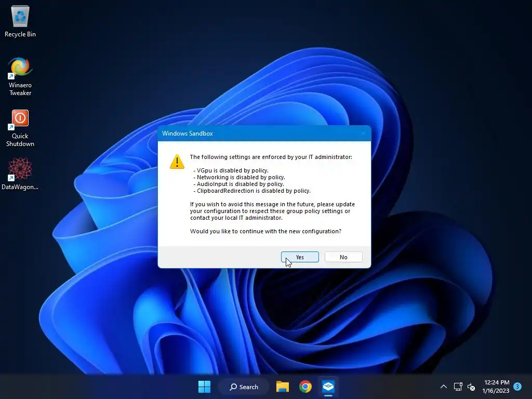Close the Windows Sandbox dialog
The height and width of the screenshot is (399, 532).
click(x=363, y=134)
